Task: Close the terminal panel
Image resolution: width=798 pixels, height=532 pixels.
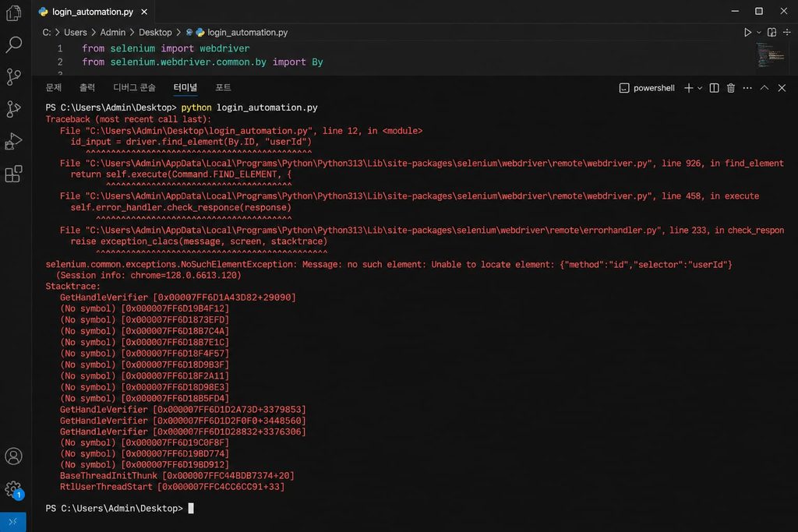Action: pos(782,88)
